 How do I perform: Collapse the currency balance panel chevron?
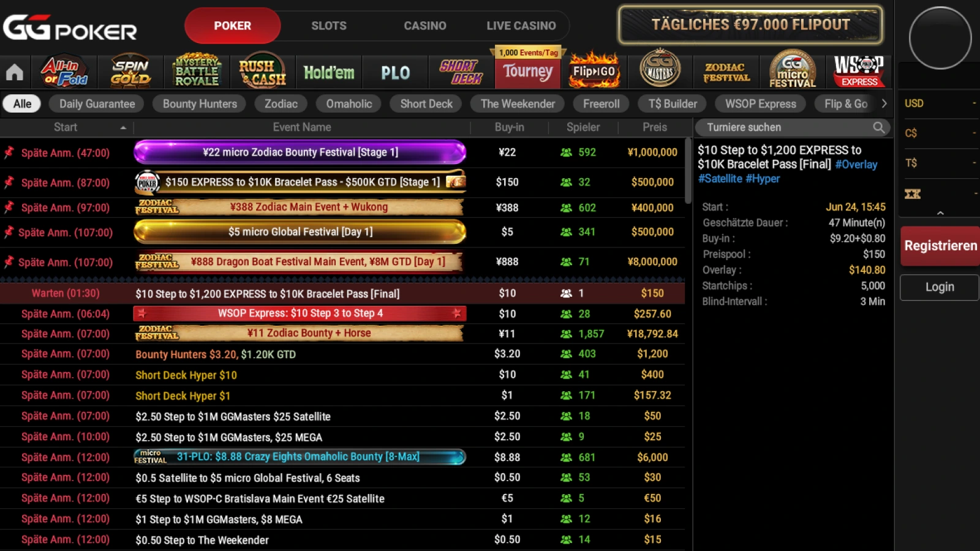point(940,213)
